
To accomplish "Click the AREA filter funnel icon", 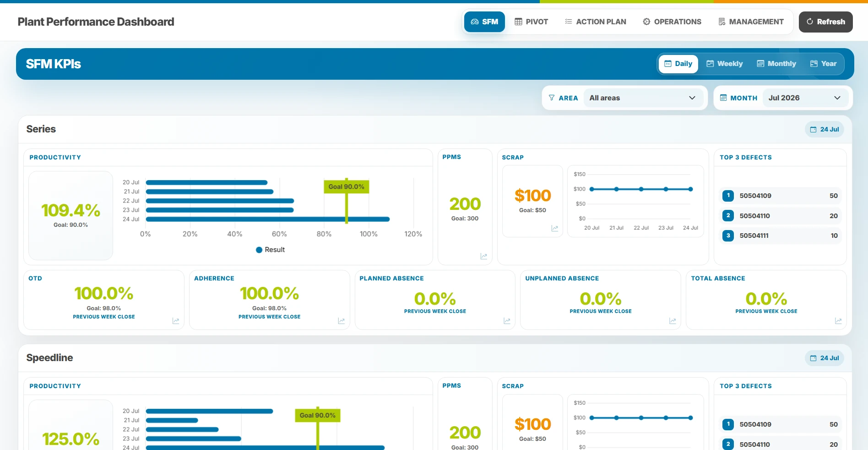I will click(551, 98).
